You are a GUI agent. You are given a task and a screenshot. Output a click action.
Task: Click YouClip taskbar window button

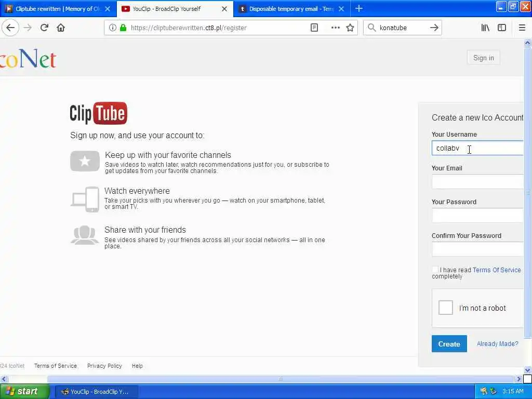click(x=96, y=392)
